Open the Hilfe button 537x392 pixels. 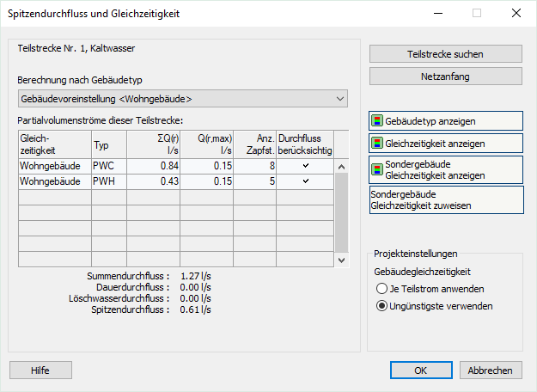click(x=40, y=371)
